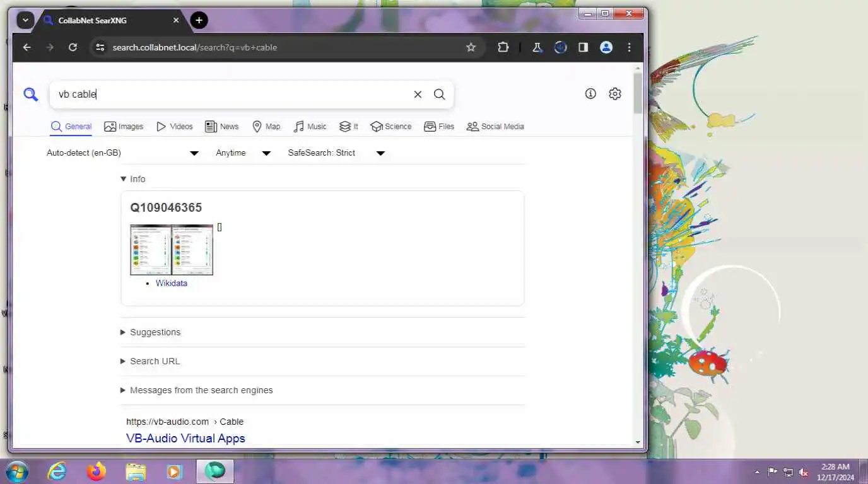Click the browser address bar URL

[195, 47]
